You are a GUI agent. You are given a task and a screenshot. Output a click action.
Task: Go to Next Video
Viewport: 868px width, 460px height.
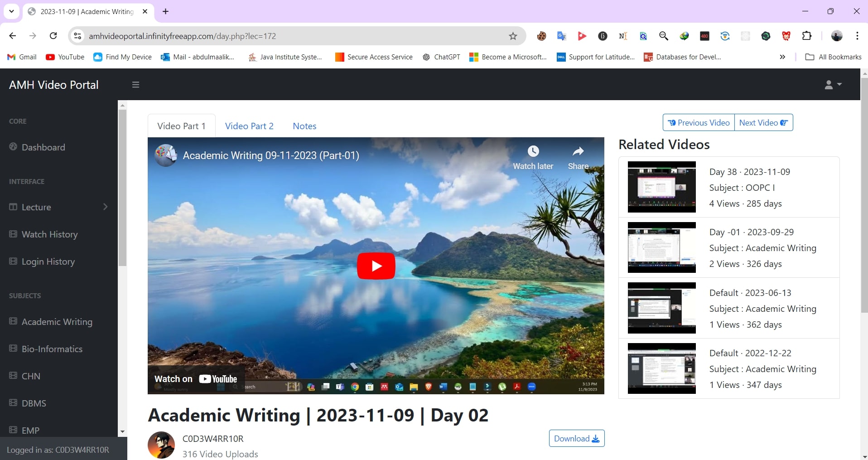click(764, 122)
